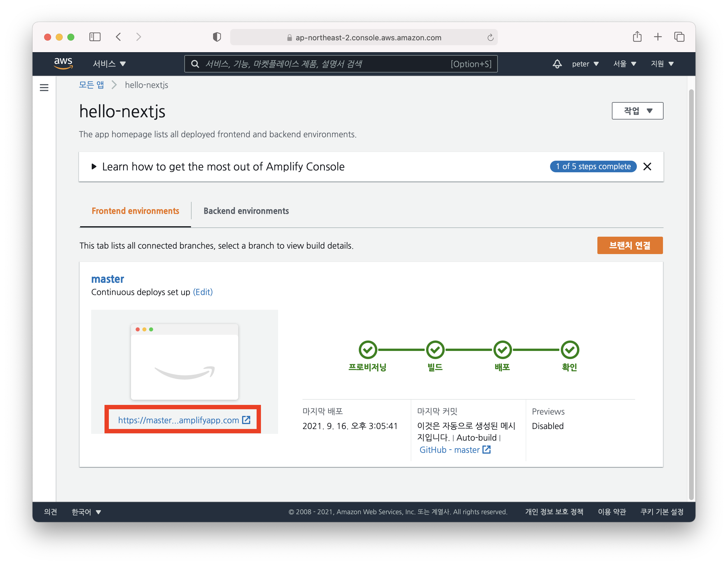Open Safari tab overview icon
The image size is (728, 565).
[x=679, y=37]
